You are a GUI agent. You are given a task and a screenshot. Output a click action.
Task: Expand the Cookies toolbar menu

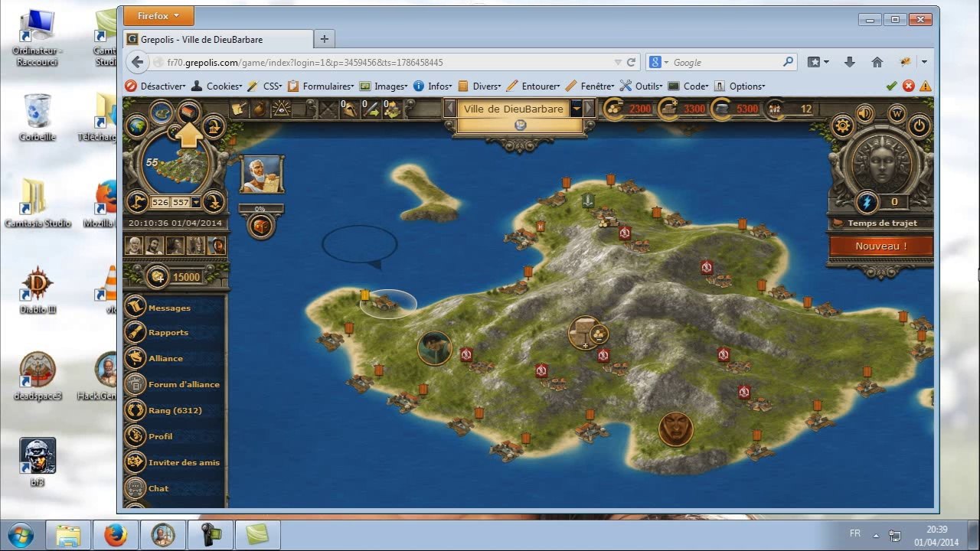(x=216, y=86)
